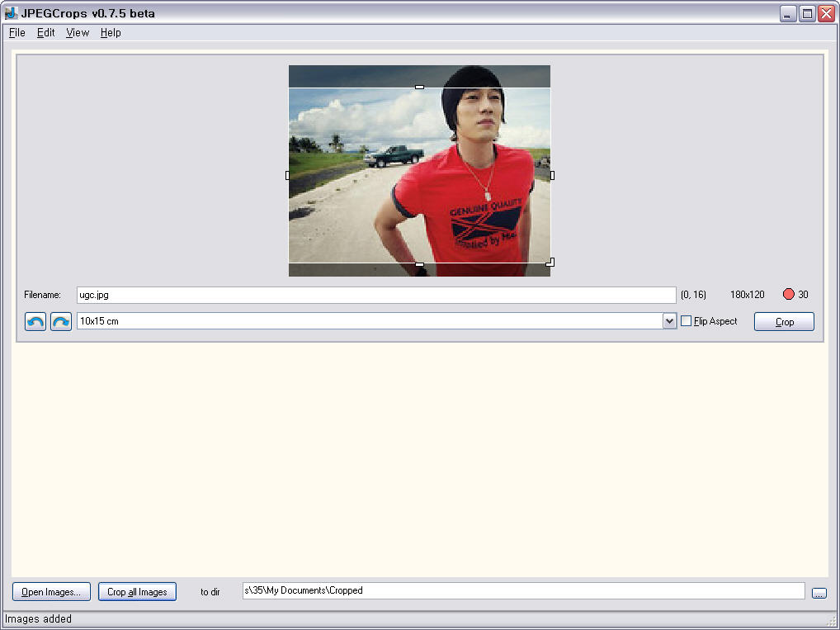Rotate image right with the clockwise arrow

(61, 322)
